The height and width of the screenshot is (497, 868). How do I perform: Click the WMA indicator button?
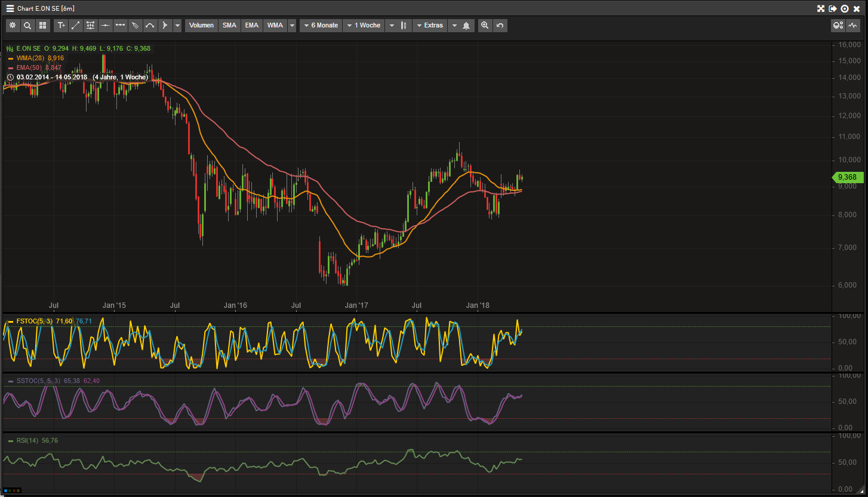275,26
